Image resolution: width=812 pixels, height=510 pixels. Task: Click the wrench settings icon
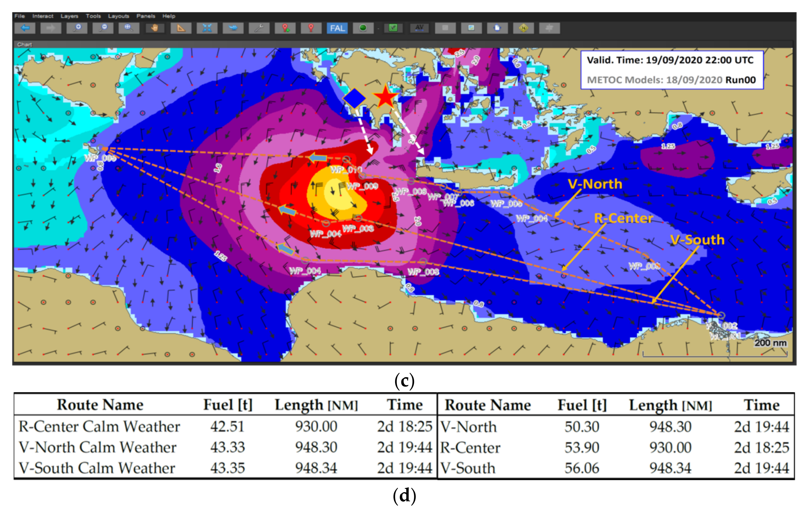tap(259, 28)
